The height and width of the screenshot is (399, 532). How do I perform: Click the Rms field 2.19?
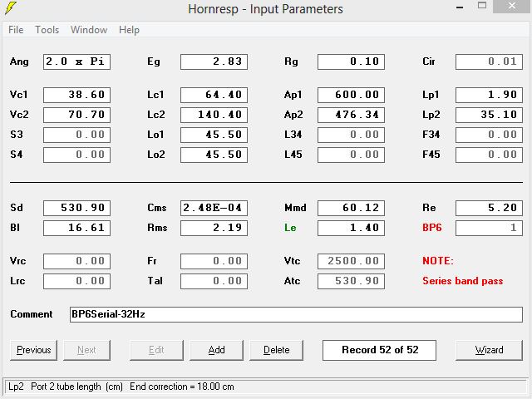coord(214,228)
